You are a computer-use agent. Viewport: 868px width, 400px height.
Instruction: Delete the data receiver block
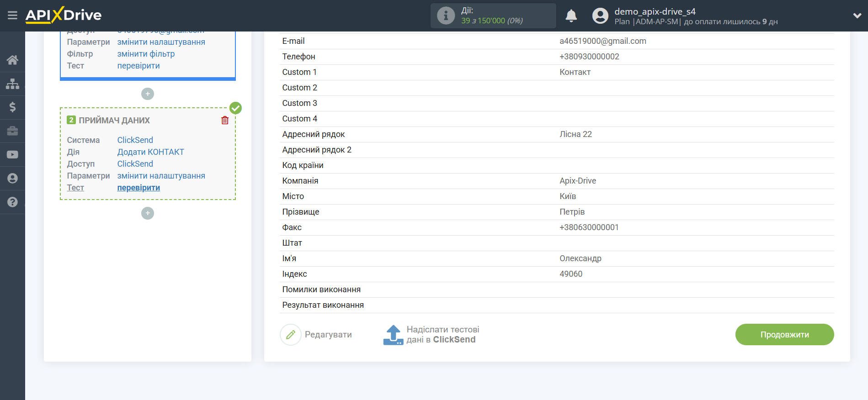click(x=225, y=120)
